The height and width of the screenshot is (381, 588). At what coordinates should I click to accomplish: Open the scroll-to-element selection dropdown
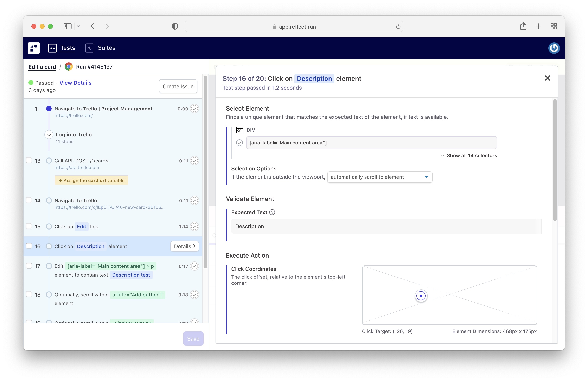point(379,177)
